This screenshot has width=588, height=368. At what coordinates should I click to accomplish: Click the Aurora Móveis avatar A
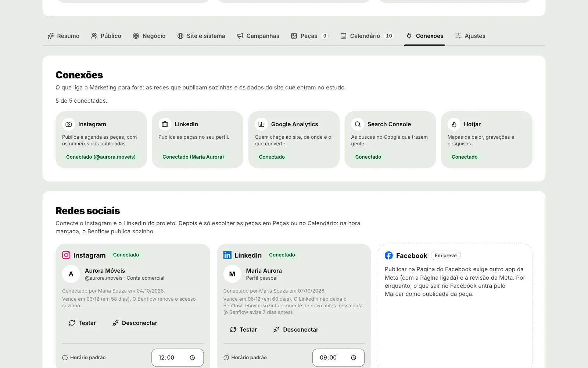(71, 274)
